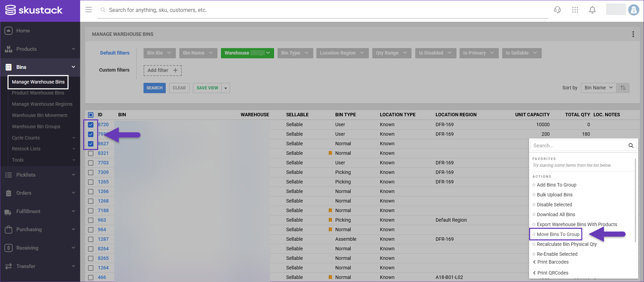Click the hamburger menu icon
Screen dimensions: 644x282
pos(89,10)
